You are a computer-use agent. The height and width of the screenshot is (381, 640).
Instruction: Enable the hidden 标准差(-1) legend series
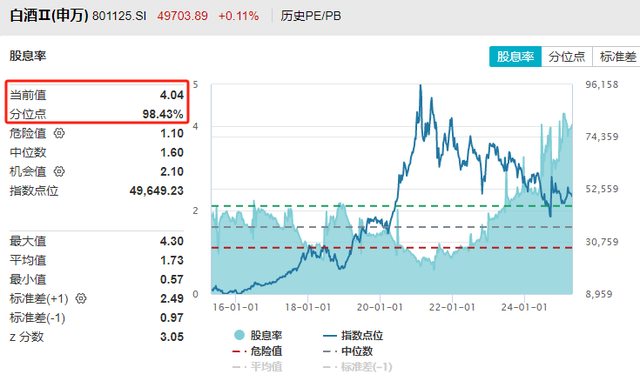pyautogui.click(x=367, y=367)
